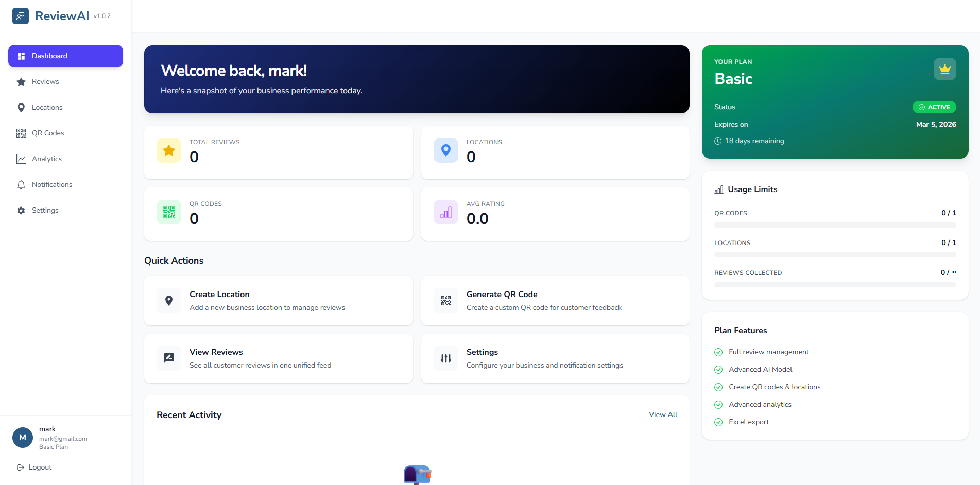Viewport: 980px width, 485px height.
Task: Navigate to QR Codes page
Action: pyautogui.click(x=48, y=133)
